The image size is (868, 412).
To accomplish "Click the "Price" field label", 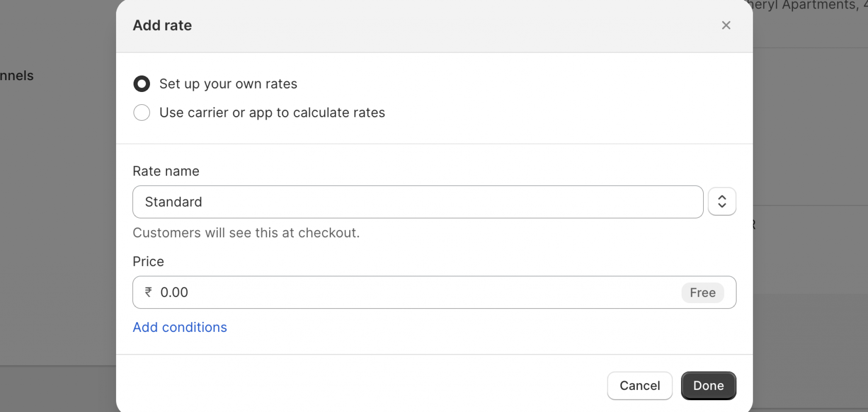I will [148, 262].
